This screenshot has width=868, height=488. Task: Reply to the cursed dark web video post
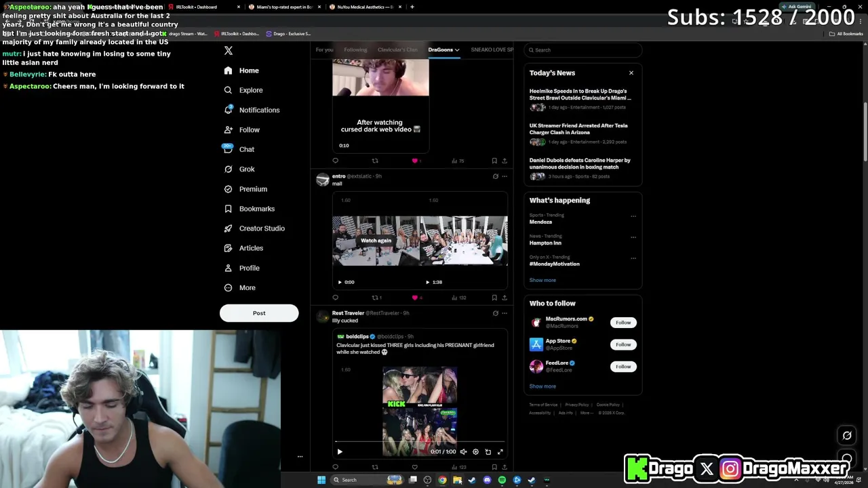click(x=335, y=161)
